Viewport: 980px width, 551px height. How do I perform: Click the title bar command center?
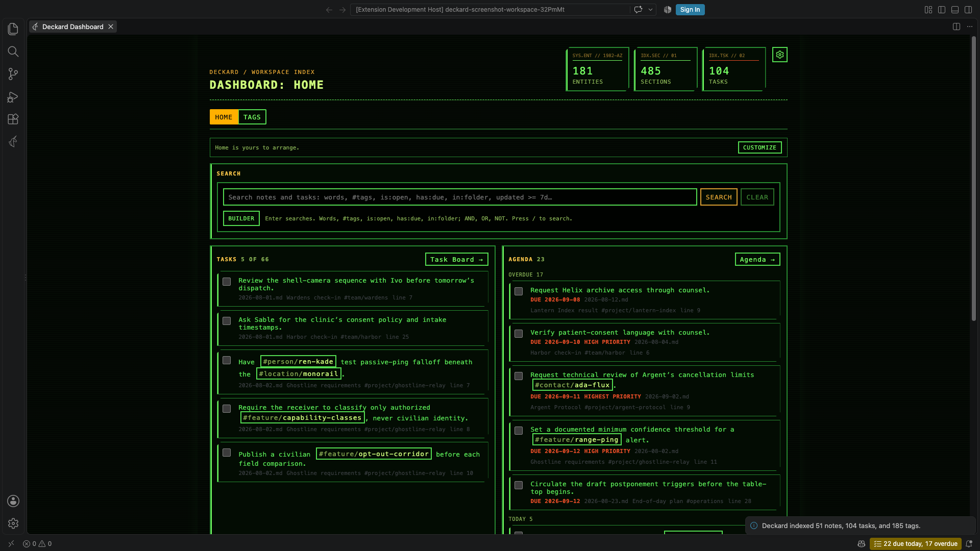pyautogui.click(x=490, y=10)
